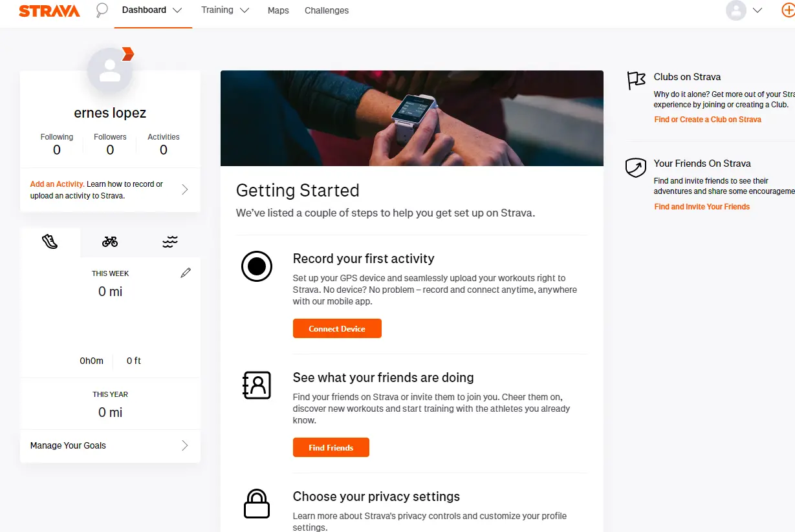Select the cycling bike tab
This screenshot has height=532, width=795.
coord(110,242)
